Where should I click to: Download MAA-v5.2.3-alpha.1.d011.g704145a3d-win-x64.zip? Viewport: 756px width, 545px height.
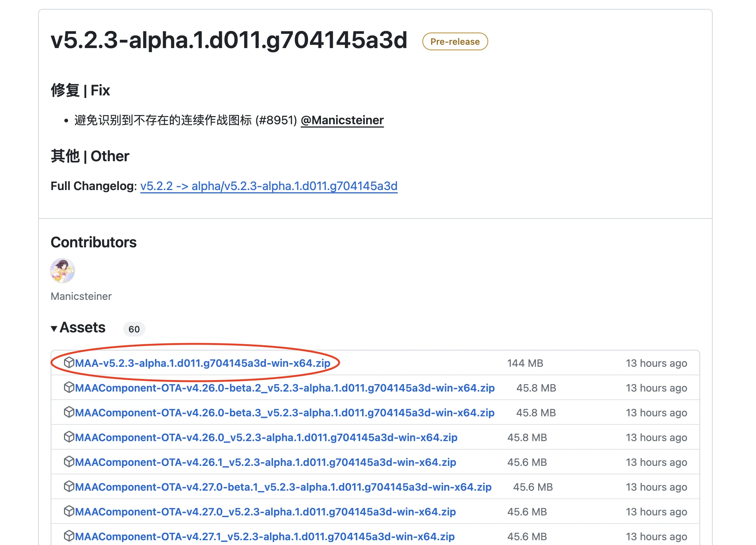tap(203, 363)
